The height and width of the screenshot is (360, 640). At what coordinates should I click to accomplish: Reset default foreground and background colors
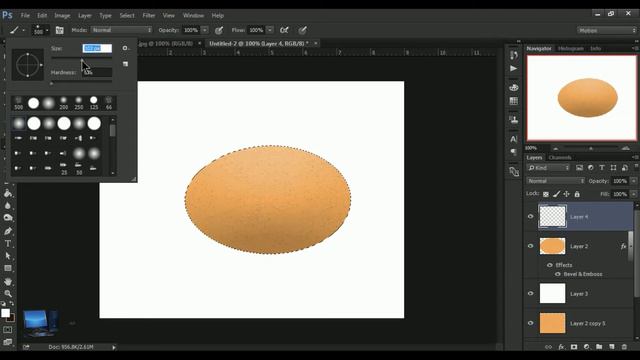[x=3, y=304]
